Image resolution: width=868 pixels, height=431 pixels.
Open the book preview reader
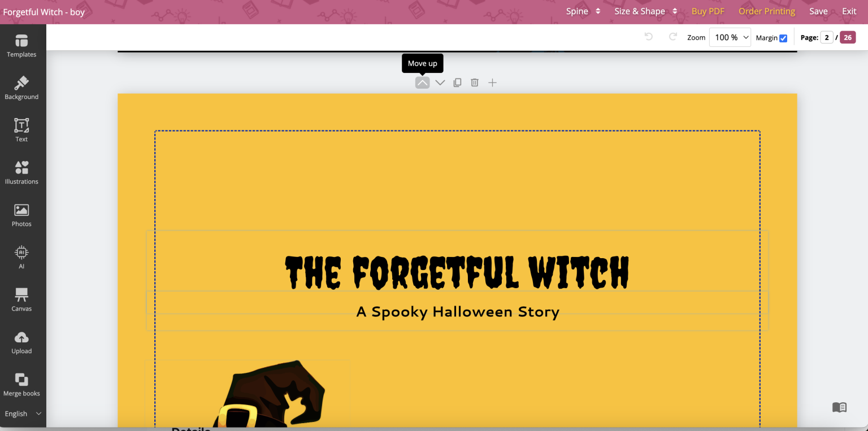point(839,407)
